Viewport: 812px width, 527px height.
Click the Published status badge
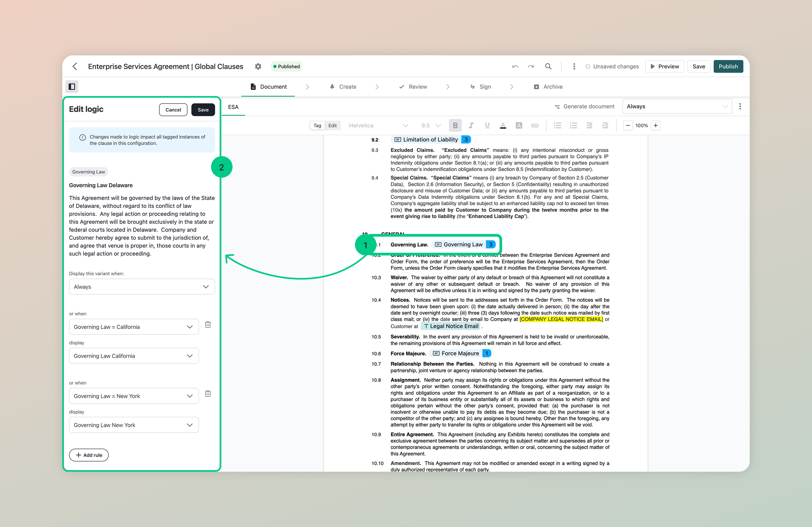pyautogui.click(x=287, y=67)
